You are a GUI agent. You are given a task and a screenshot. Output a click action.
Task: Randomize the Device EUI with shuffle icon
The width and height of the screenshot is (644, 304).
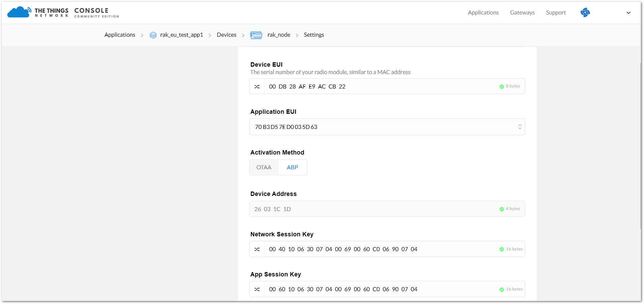(257, 87)
